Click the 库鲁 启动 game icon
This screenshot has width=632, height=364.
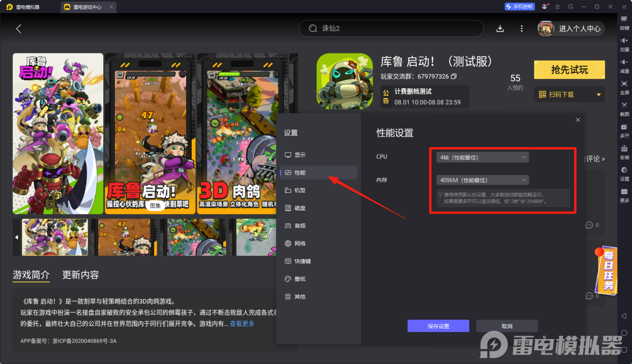coord(344,81)
